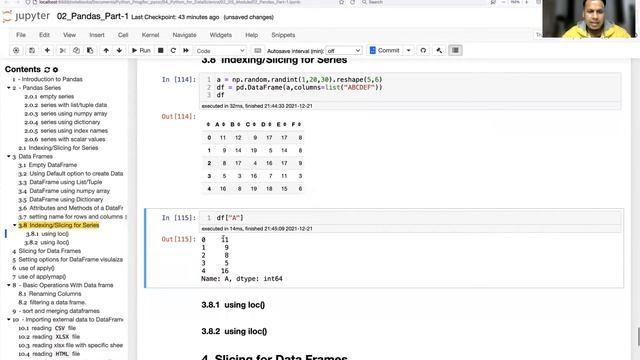Click the notebook title 02_Pandas_Part-1
640x360 pixels.
pos(93,17)
